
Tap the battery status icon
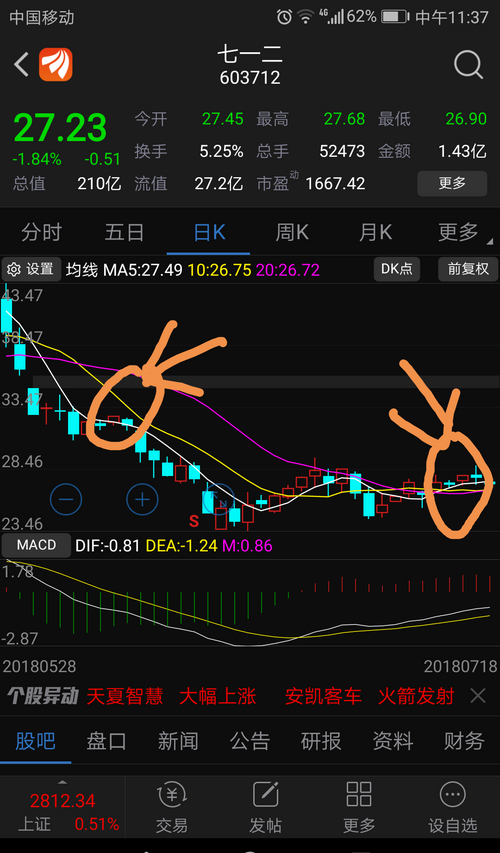(x=394, y=17)
